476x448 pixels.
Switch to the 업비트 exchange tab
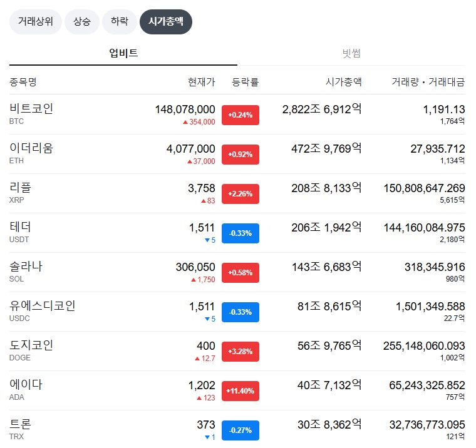123,53
